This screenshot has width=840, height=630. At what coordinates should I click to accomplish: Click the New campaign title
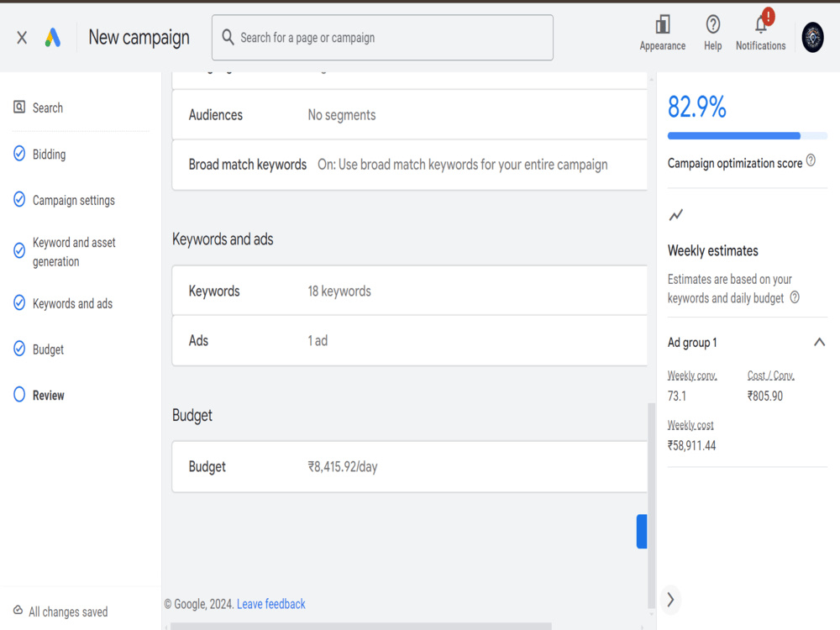tap(139, 38)
